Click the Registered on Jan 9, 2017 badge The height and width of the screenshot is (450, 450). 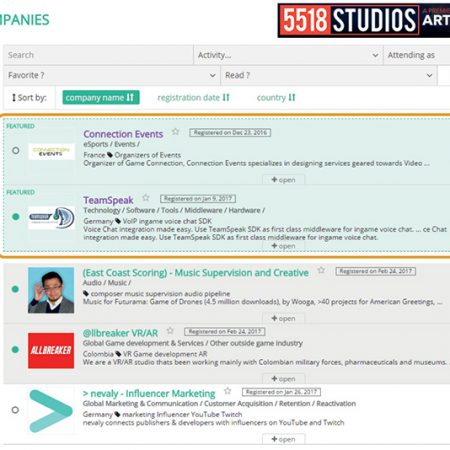point(198,199)
